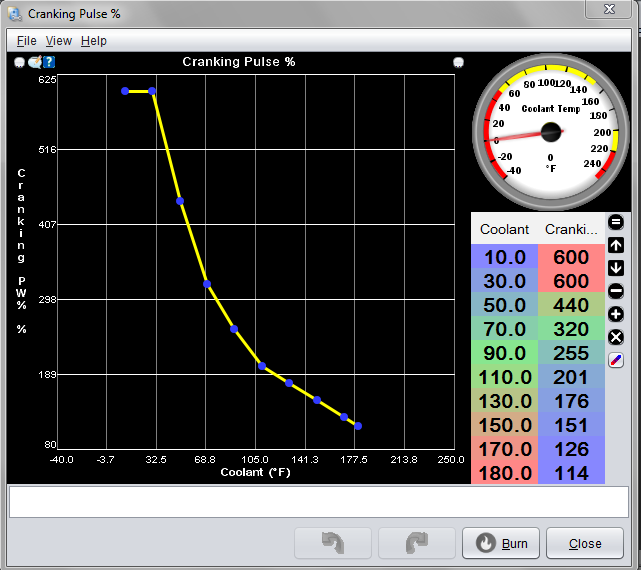Open the View menu
641x570 pixels.
[59, 41]
